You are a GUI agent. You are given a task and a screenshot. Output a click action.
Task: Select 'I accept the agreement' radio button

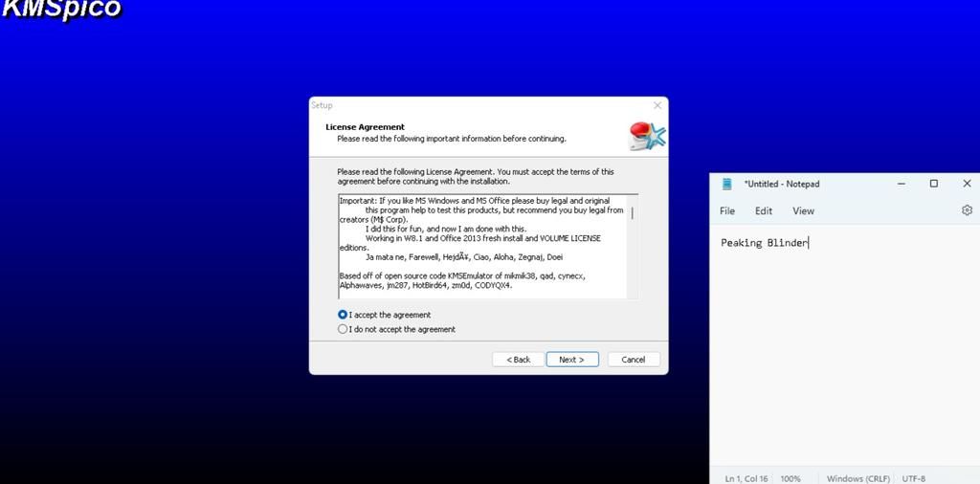click(342, 315)
